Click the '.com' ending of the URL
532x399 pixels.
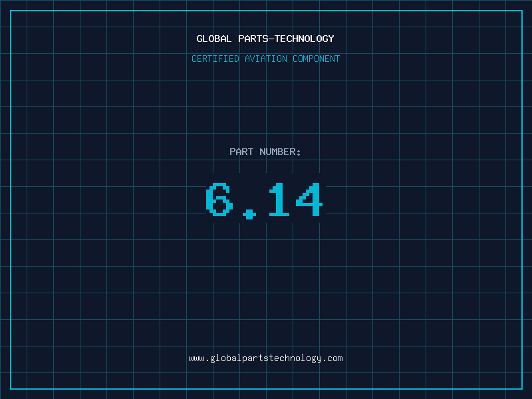(x=332, y=358)
